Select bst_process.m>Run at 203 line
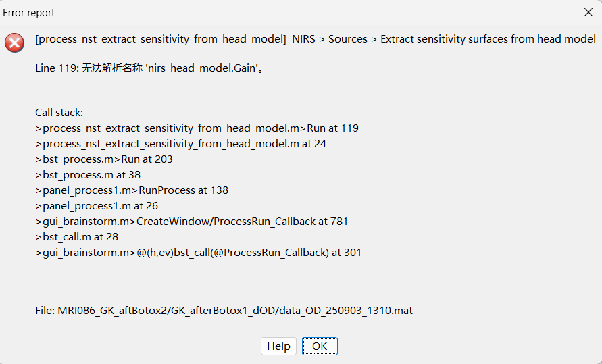This screenshot has height=364, width=602. (x=104, y=159)
